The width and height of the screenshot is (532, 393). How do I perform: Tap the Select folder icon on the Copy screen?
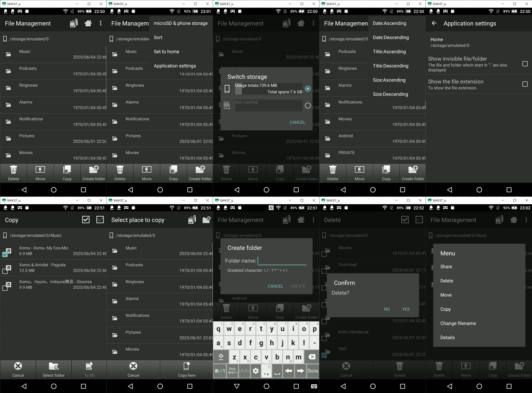tap(54, 366)
